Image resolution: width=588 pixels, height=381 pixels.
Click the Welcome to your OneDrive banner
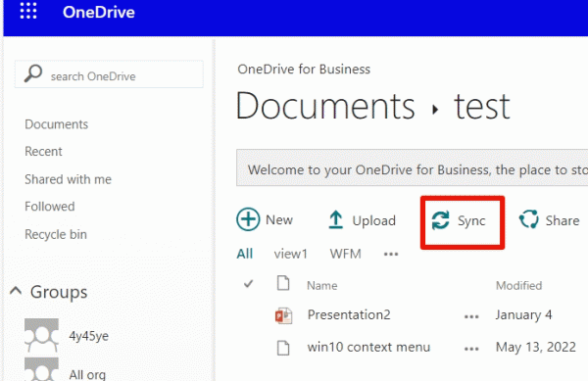pos(412,167)
